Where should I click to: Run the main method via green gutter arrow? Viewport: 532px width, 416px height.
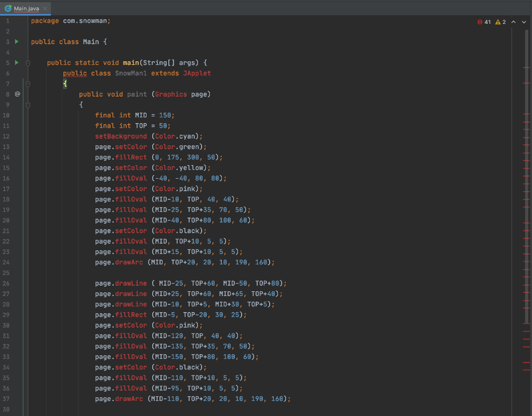[x=16, y=62]
